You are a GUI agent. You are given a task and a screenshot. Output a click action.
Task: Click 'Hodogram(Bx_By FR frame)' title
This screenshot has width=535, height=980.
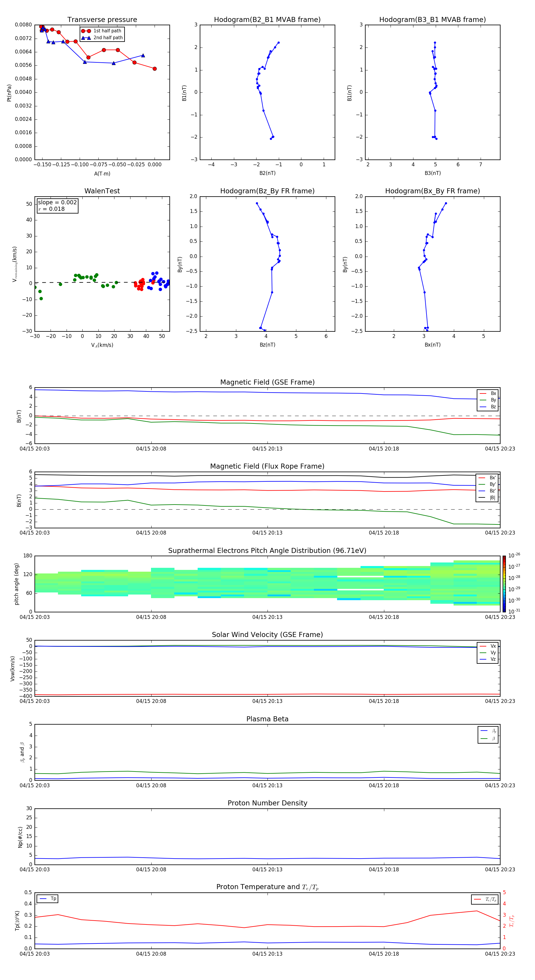432,191
